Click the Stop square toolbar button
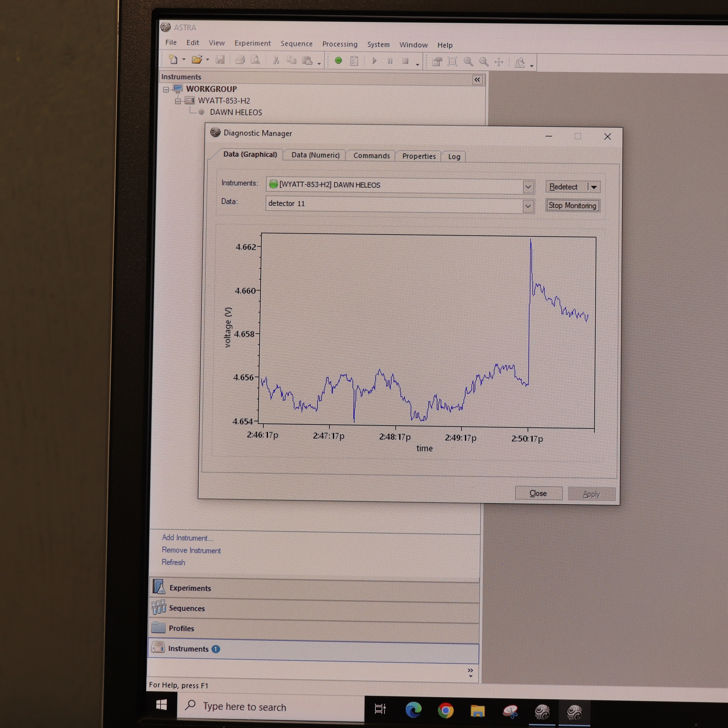Image resolution: width=728 pixels, height=728 pixels. point(405,61)
